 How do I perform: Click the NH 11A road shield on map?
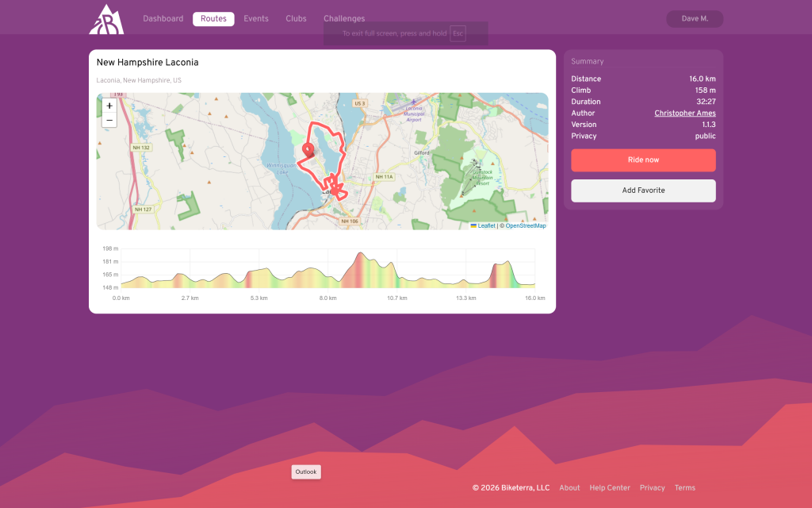pos(384,176)
